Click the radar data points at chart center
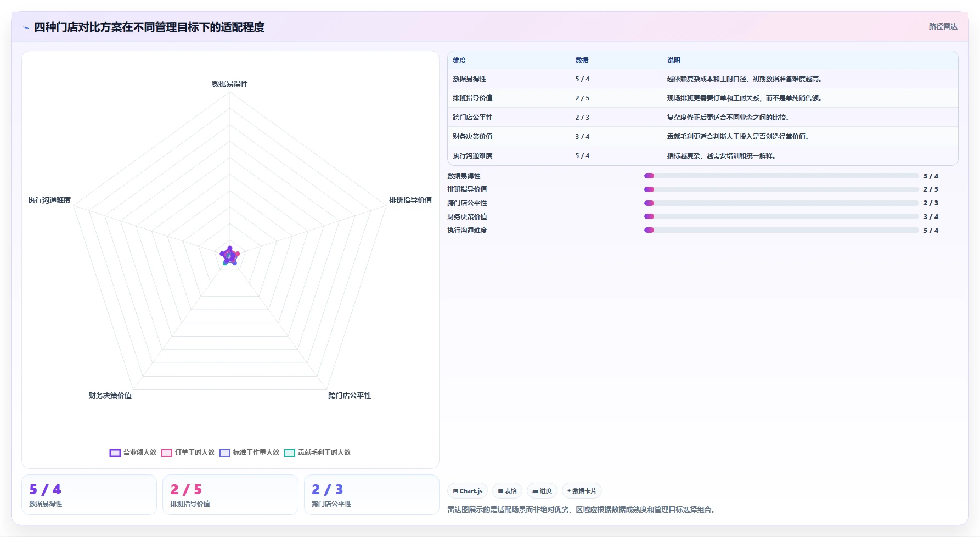 [x=230, y=256]
